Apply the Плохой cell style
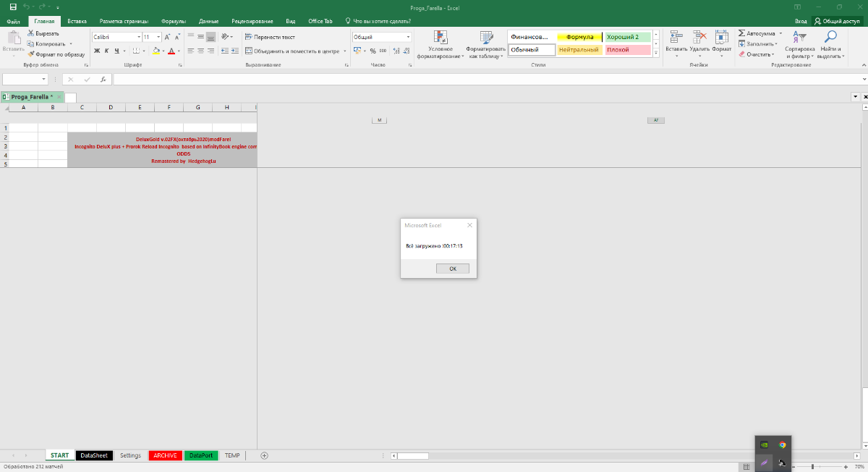The height and width of the screenshot is (472, 868). coord(628,50)
